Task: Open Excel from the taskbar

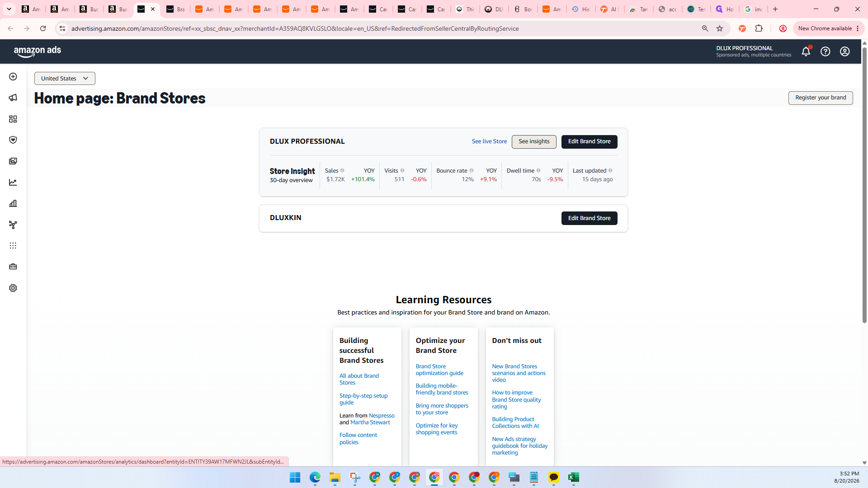Action: [x=574, y=478]
